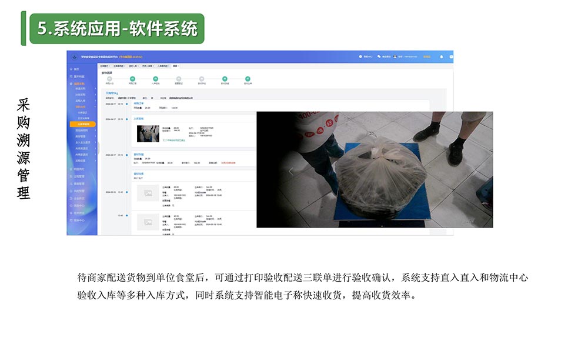Click the help center icon in header
This screenshot has width=588, height=364.
(360, 56)
